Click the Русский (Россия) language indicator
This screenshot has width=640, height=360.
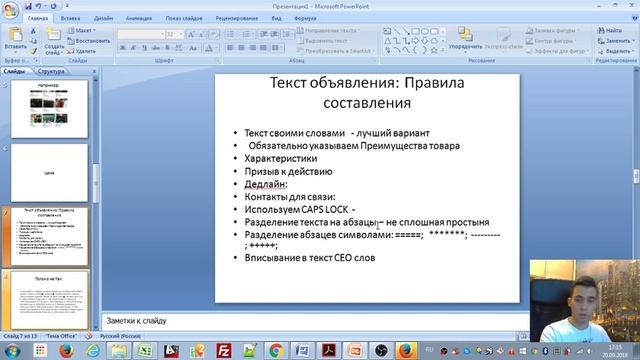point(120,336)
